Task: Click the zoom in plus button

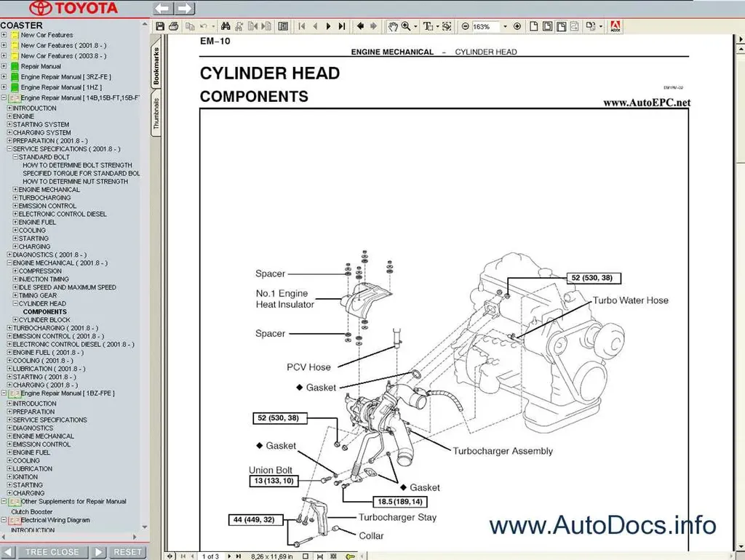Action: point(517,27)
